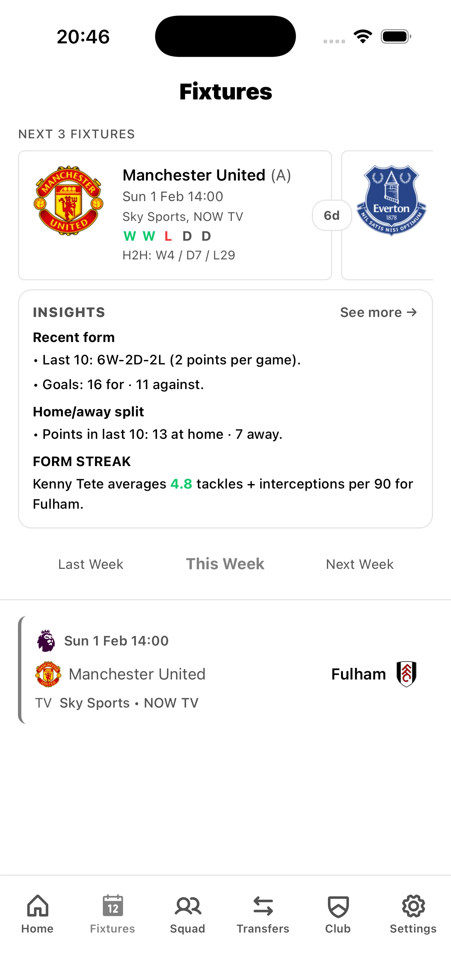This screenshot has height=980, width=451.
Task: Click the Everton club badge
Action: pos(391,200)
